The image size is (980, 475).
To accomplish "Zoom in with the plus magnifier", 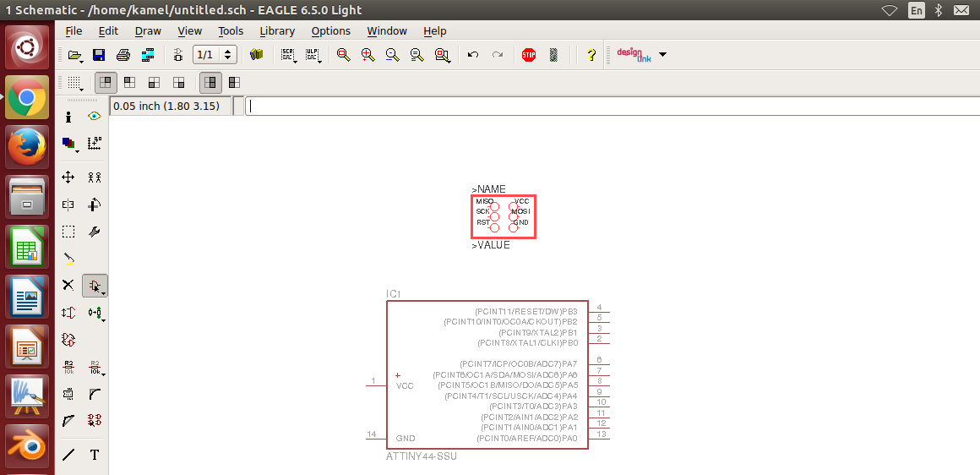I will pyautogui.click(x=367, y=55).
